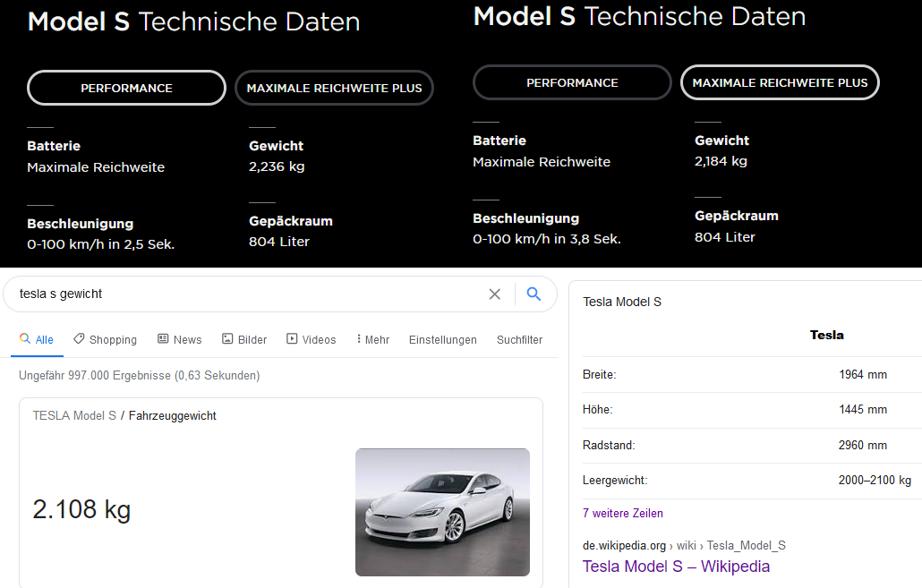This screenshot has height=588, width=922.
Task: Click the Bilder image icon
Action: pos(227,338)
